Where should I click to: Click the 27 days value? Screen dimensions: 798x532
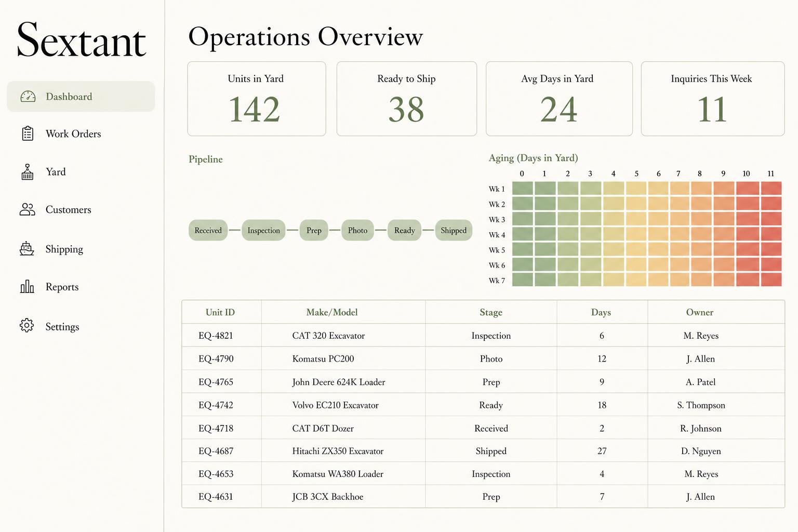coord(602,451)
